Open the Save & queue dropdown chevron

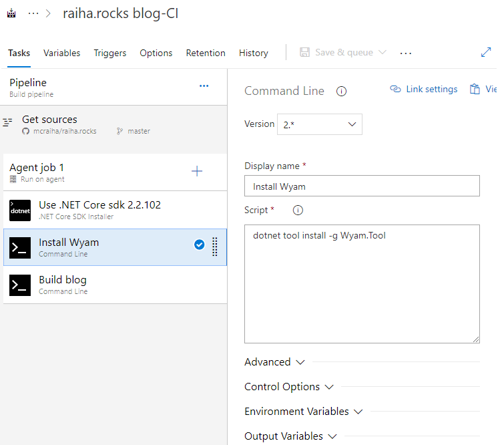point(383,52)
